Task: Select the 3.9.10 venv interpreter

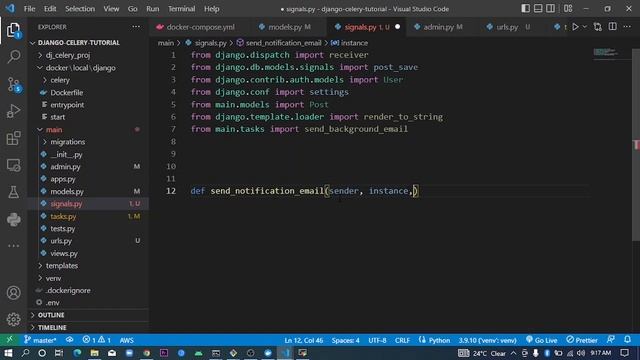Action: tap(487, 340)
